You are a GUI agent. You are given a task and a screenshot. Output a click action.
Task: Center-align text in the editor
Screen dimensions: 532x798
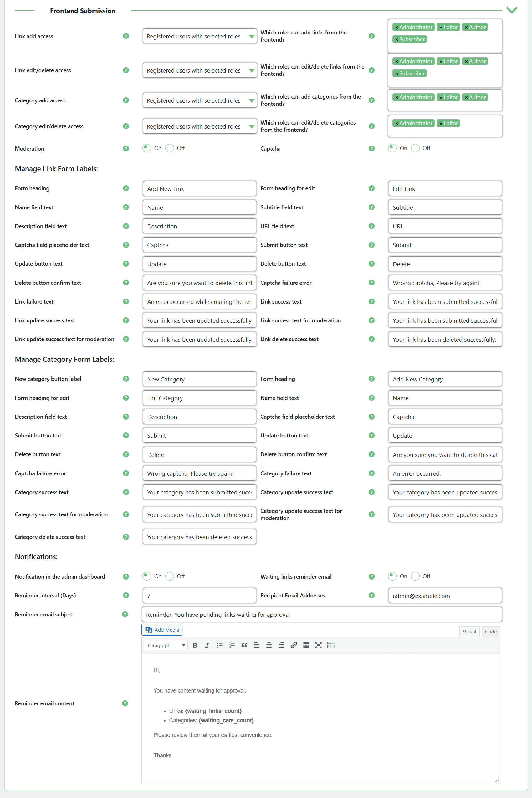(269, 645)
